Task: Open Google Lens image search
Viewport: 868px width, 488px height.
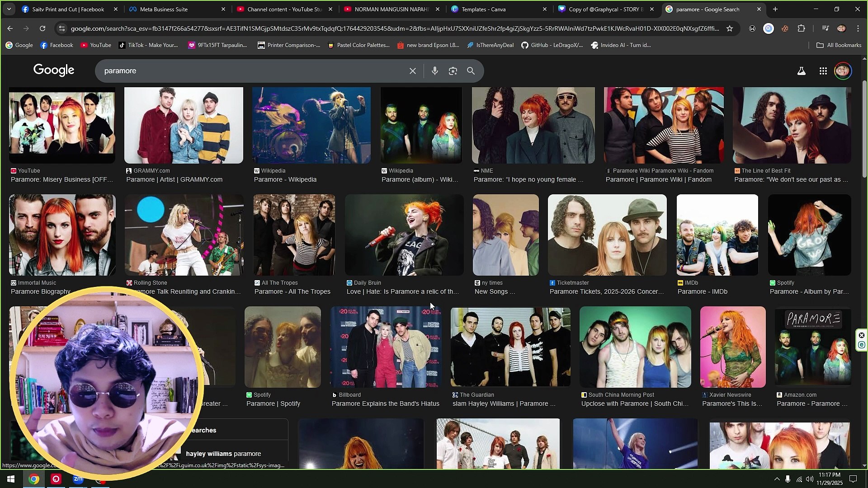Action: coord(453,71)
